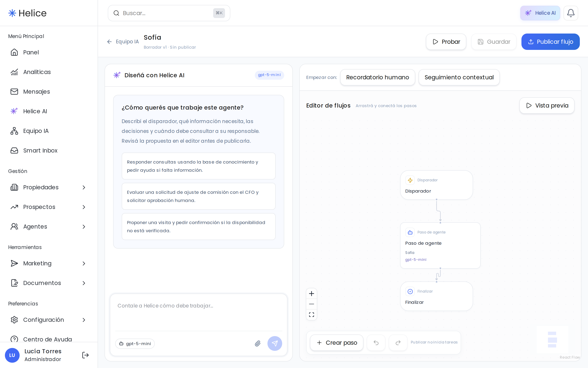Expand the Documentos submenu chevron

(84, 283)
